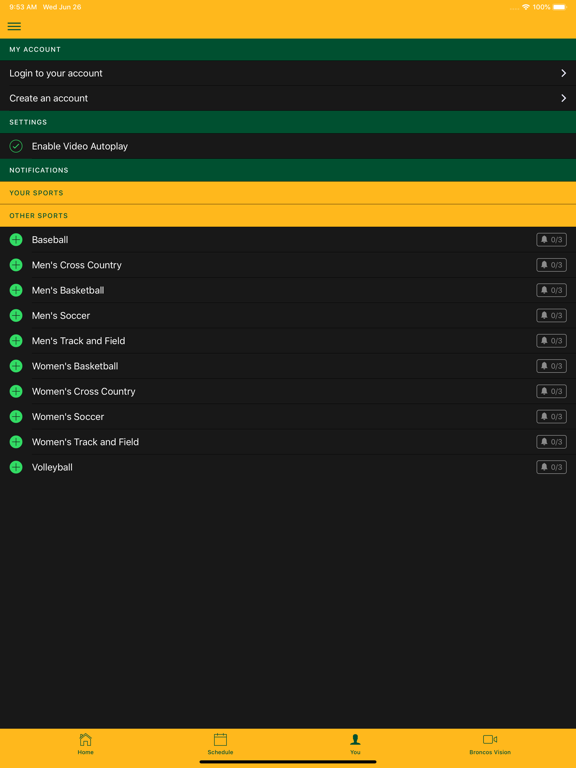Viewport: 576px width, 768px height.
Task: Select the Women's Soccer label
Action: (x=68, y=416)
